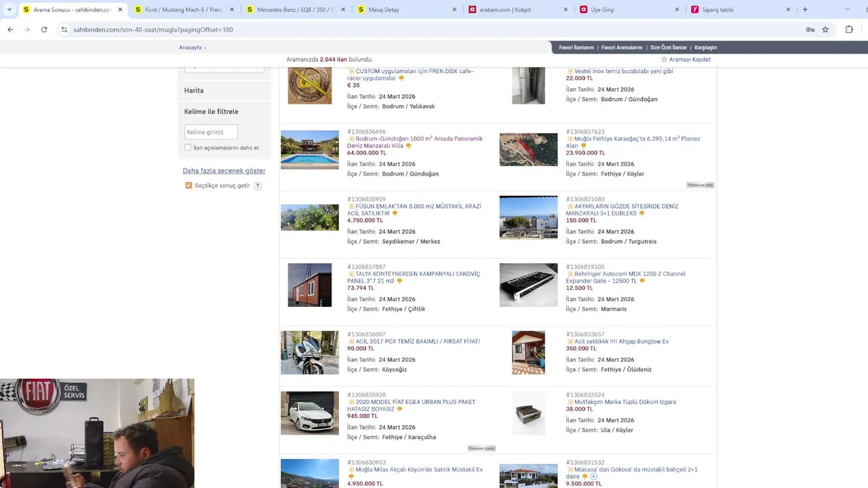This screenshot has height=488, width=868.
Task: Click the PCX scooter thumbnail
Action: [x=310, y=352]
